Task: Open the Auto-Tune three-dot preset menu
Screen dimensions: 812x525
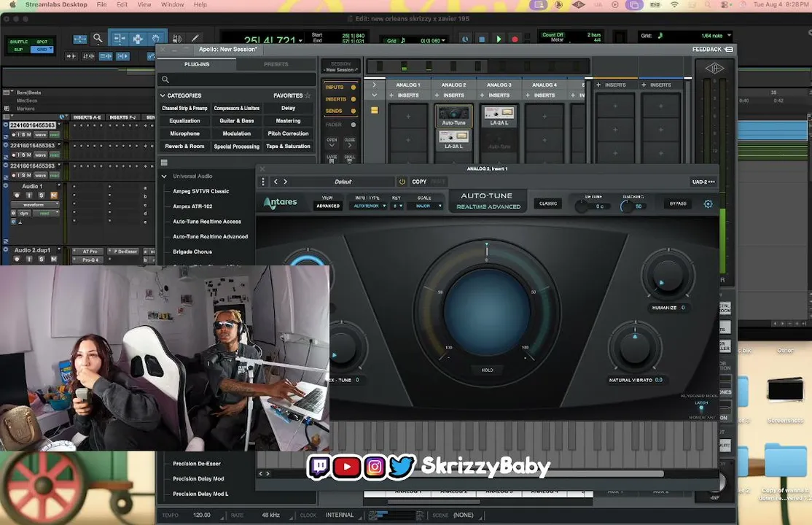Action: [263, 182]
